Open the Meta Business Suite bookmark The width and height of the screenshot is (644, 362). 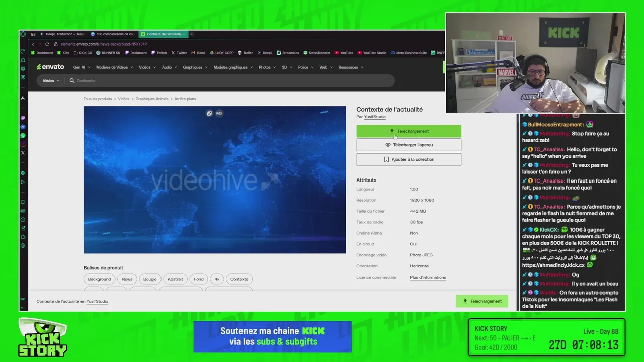pyautogui.click(x=409, y=53)
